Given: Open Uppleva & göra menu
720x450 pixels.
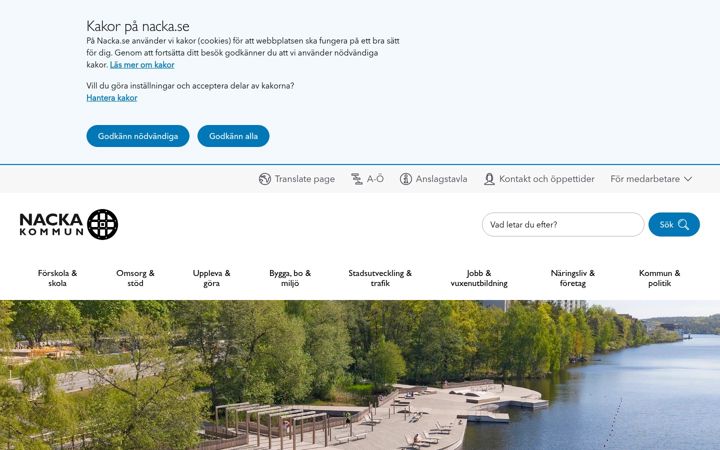Looking at the screenshot, I should click(212, 278).
